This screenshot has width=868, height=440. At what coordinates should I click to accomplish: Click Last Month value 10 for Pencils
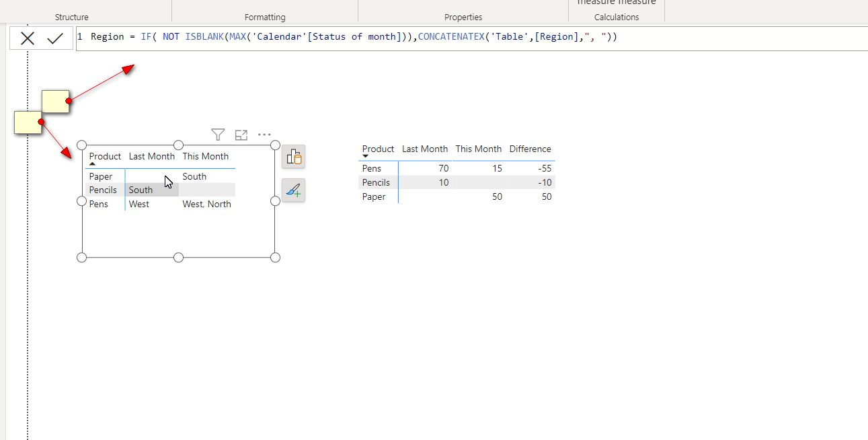(x=443, y=182)
